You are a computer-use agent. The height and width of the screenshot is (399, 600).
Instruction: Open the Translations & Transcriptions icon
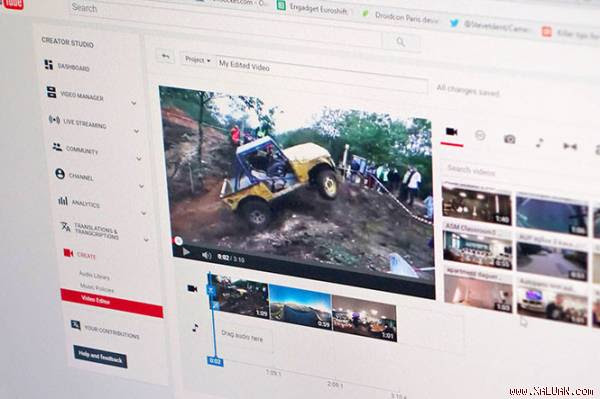pos(65,226)
